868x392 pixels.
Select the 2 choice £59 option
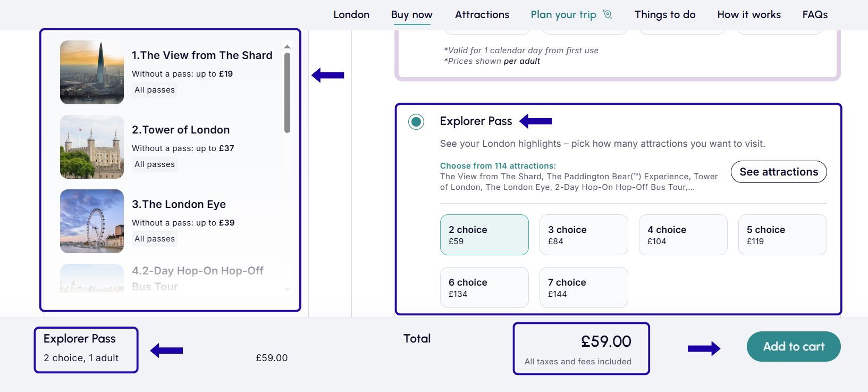coord(484,235)
